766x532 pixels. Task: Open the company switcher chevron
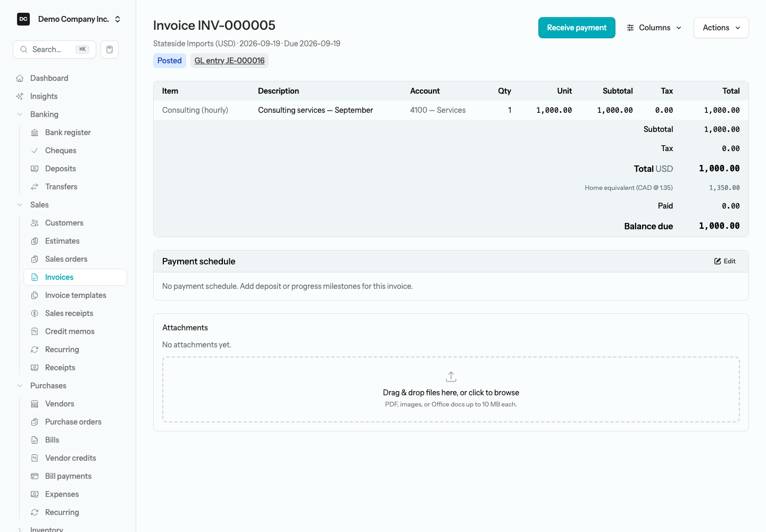click(x=118, y=19)
